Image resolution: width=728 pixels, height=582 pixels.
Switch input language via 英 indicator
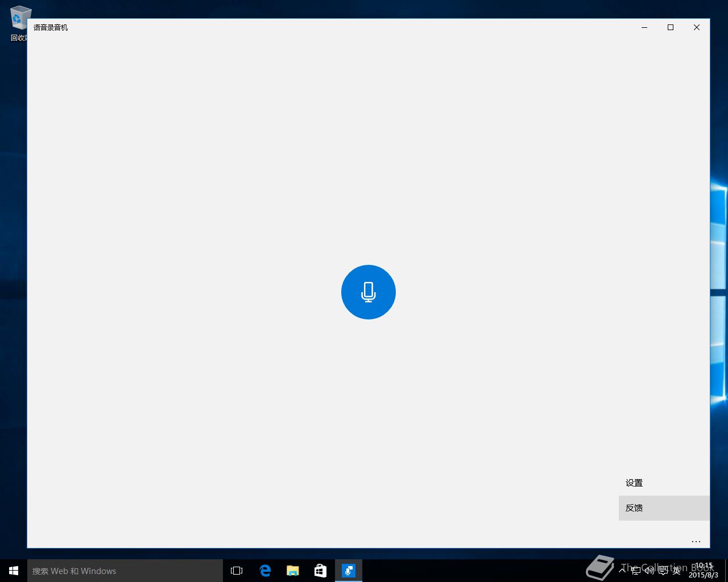(676, 571)
